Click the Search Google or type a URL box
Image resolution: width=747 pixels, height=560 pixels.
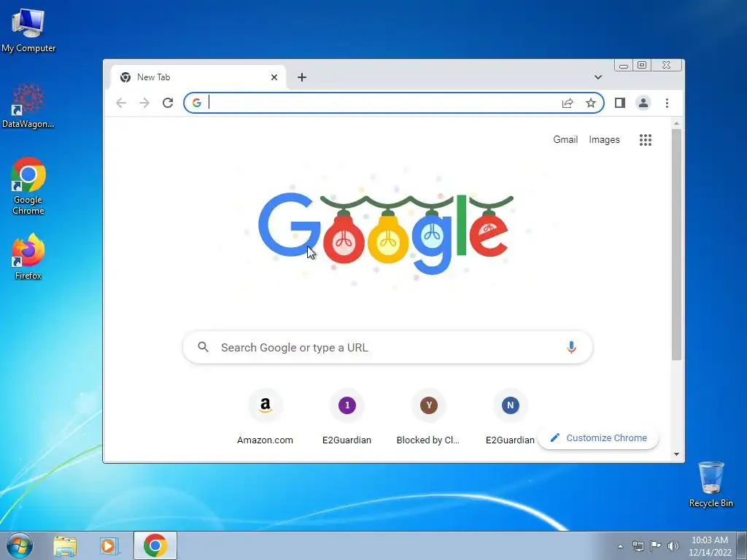point(387,348)
